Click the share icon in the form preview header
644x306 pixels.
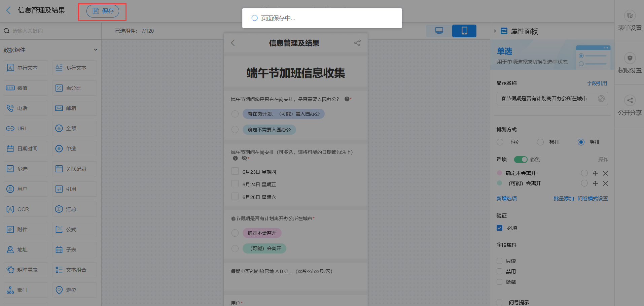click(357, 43)
